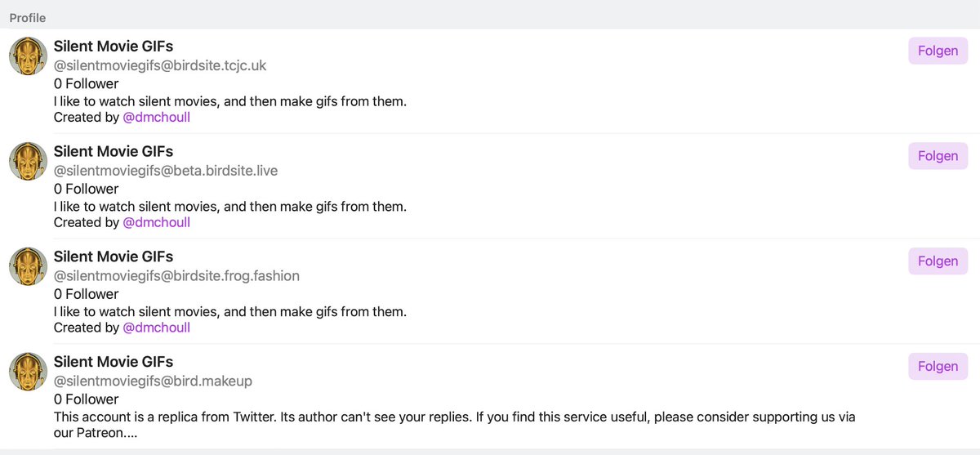Select the handle @silentmoviegifs@bird.makeup
This screenshot has width=980, height=455.
[153, 382]
